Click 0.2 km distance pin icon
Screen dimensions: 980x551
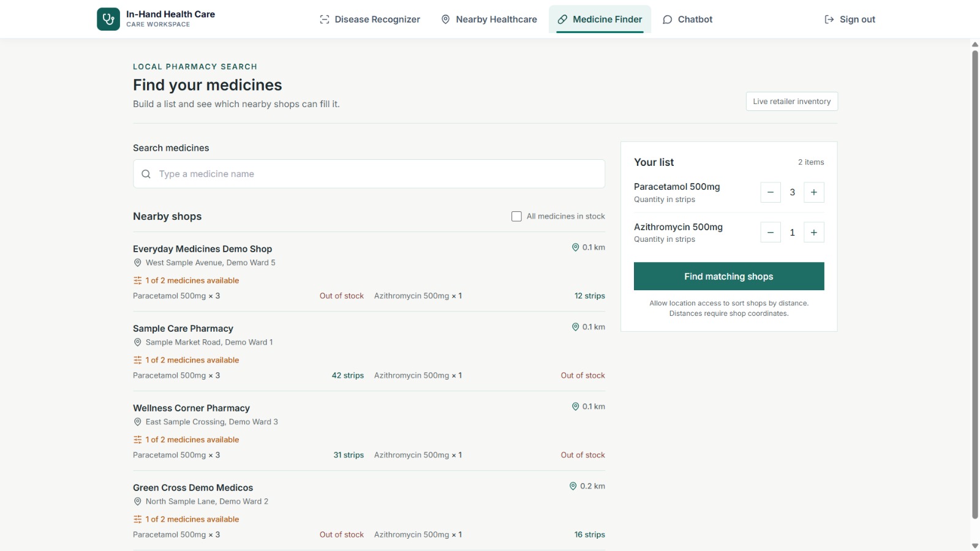coord(573,486)
